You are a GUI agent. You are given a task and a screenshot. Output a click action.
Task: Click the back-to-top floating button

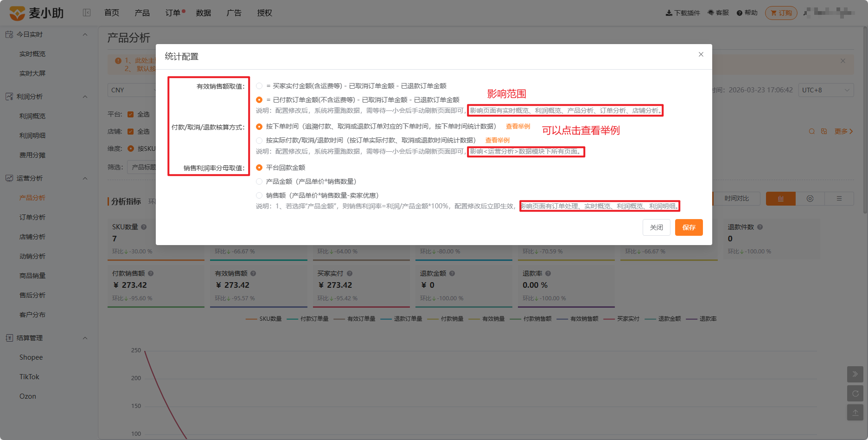pyautogui.click(x=855, y=413)
